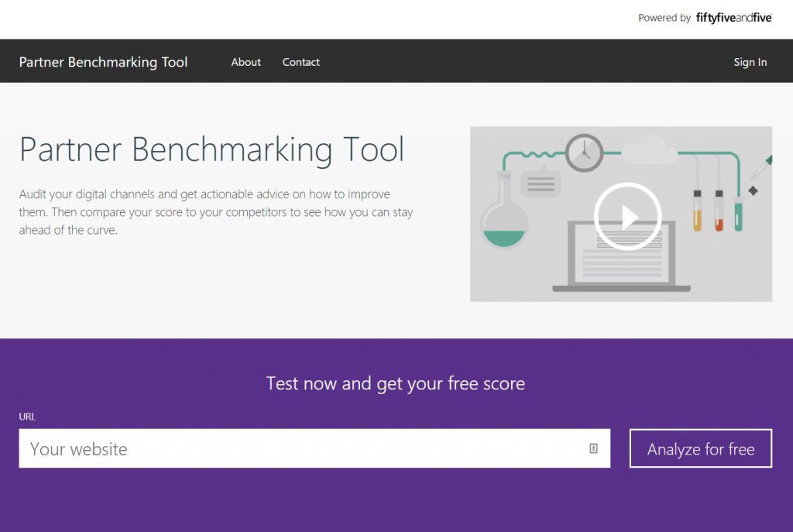Focus the Your website URL field

(x=314, y=448)
